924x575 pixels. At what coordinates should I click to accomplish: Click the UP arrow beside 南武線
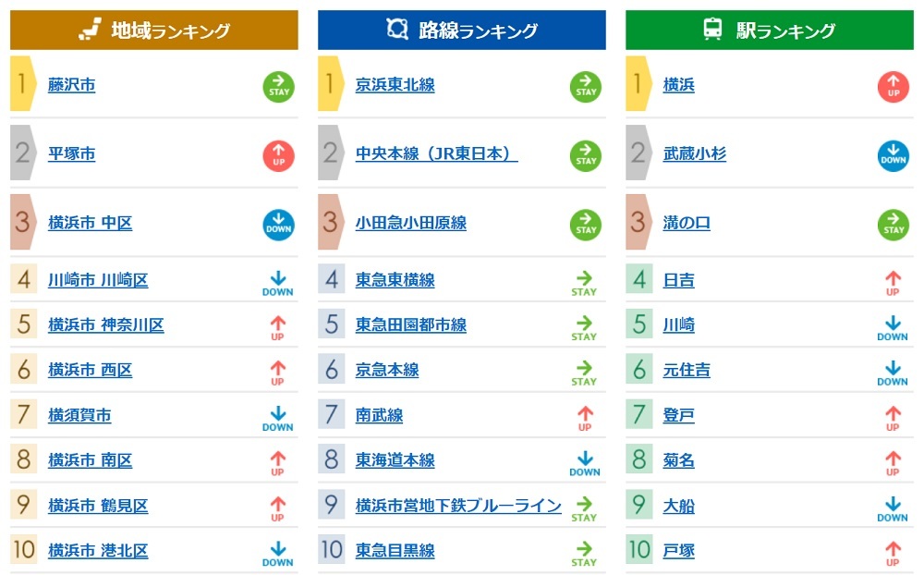[x=585, y=418]
